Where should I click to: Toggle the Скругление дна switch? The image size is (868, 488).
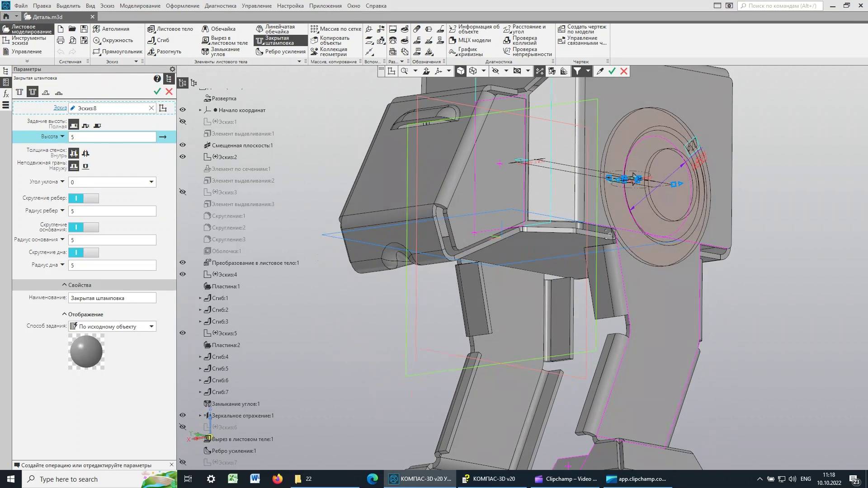(x=84, y=253)
